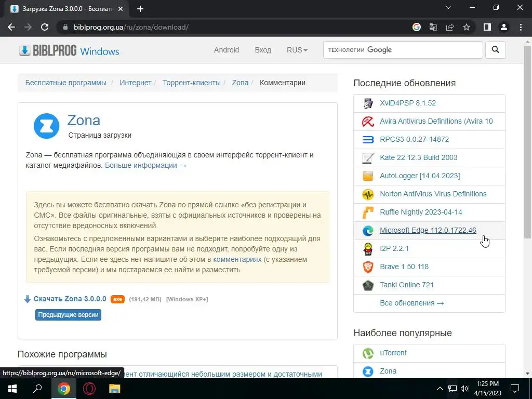Click Предыдущие версии button
This screenshot has width=532, height=399.
click(x=68, y=315)
